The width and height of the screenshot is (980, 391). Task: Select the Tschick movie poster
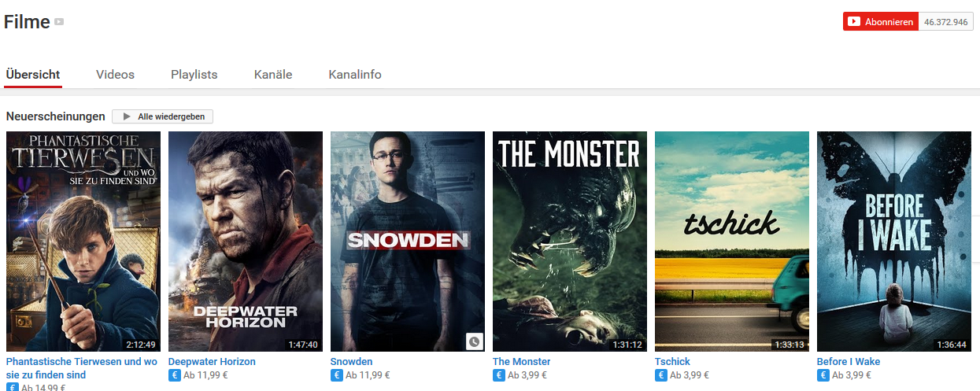732,242
